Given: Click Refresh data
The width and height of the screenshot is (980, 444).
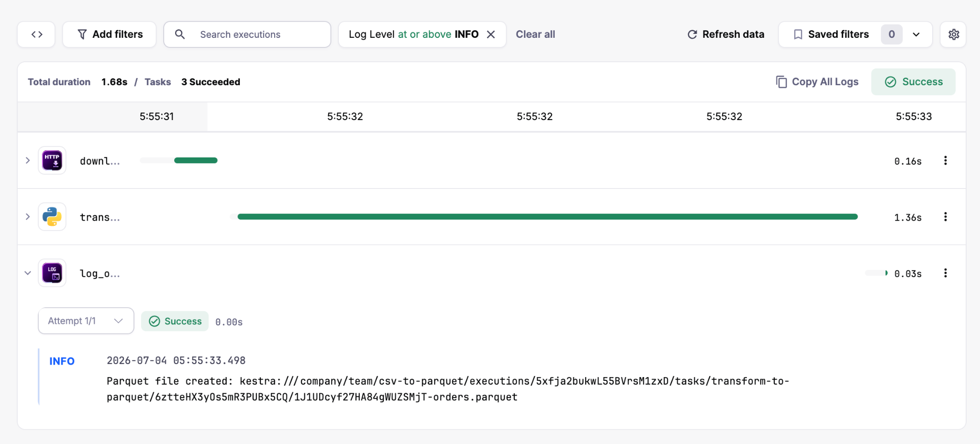Looking at the screenshot, I should (x=726, y=34).
